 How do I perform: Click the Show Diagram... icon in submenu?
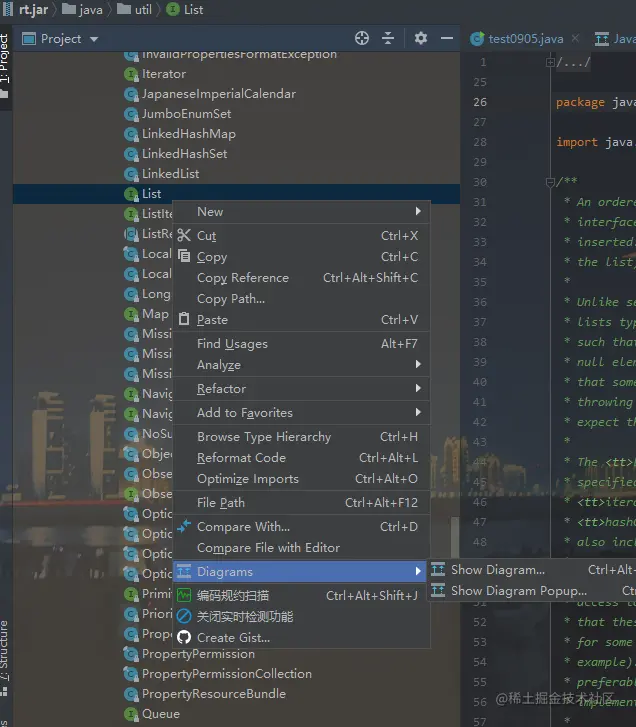click(438, 569)
